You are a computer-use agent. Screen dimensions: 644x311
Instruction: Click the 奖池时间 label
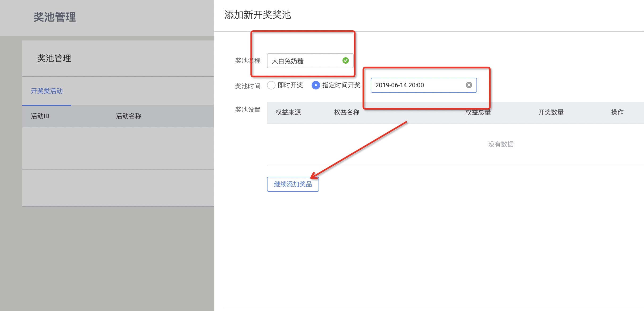point(248,86)
